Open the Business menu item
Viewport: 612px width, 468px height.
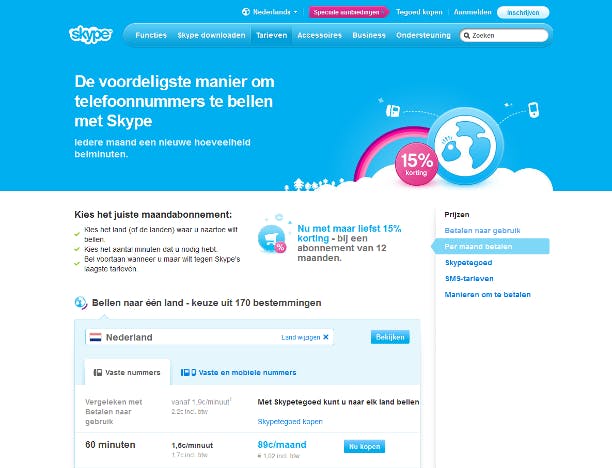(x=369, y=35)
